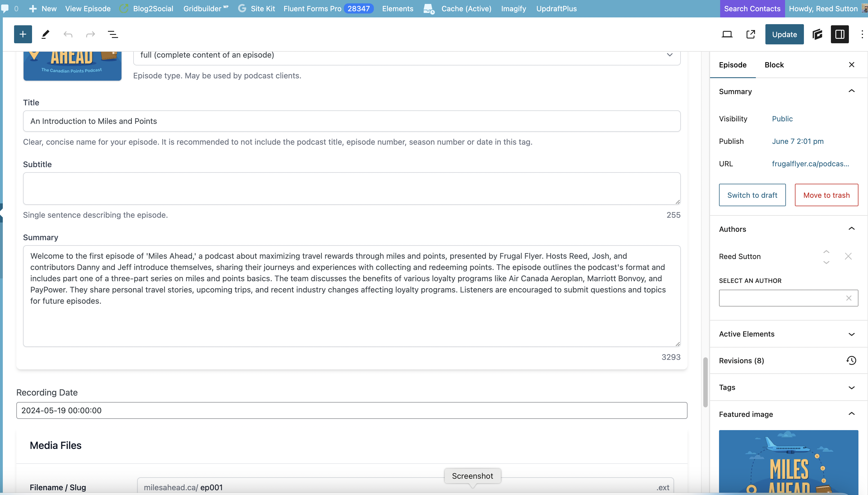Click Switch to draft
Screen dimensions: 868x495
[x=752, y=195]
